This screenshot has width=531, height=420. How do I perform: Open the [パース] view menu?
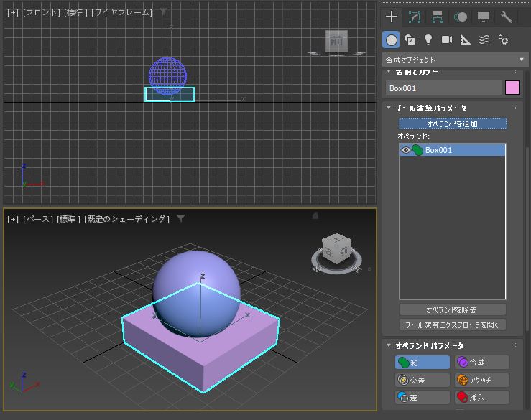click(x=38, y=219)
